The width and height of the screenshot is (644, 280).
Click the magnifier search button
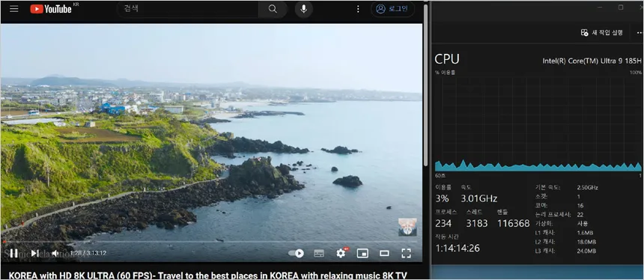(x=273, y=9)
